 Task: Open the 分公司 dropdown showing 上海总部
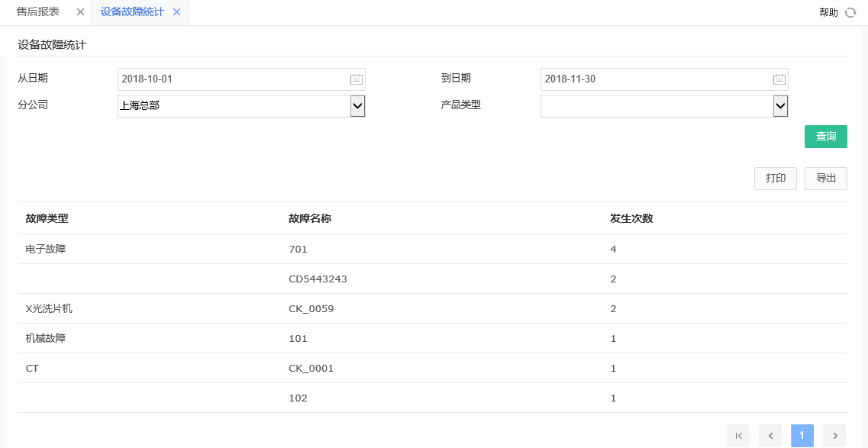point(229,105)
